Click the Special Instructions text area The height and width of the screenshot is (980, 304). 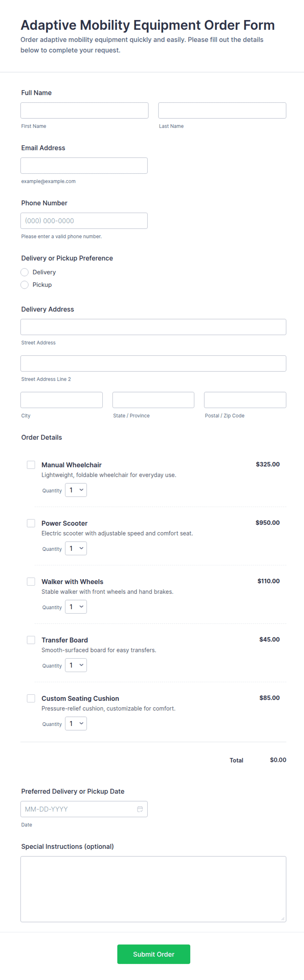[153, 889]
